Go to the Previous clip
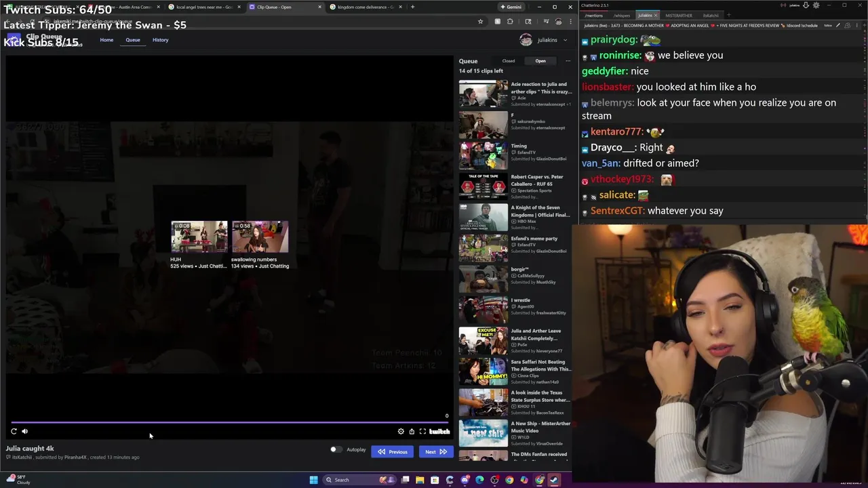Screen dimensions: 868x488 [392, 451]
